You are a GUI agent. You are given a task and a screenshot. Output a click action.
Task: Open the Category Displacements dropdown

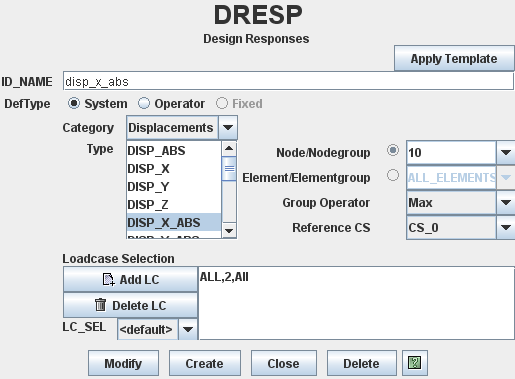coord(182,128)
